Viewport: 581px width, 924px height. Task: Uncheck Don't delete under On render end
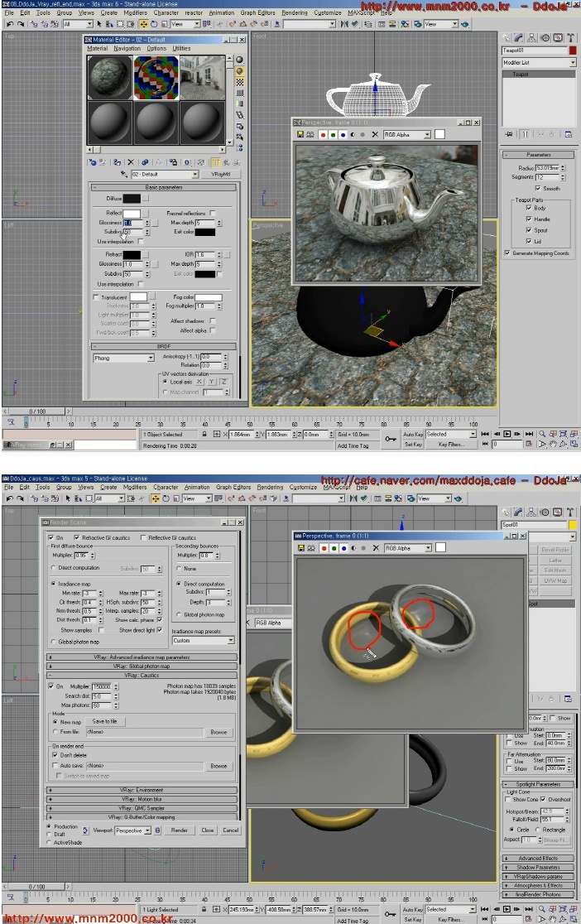point(55,755)
